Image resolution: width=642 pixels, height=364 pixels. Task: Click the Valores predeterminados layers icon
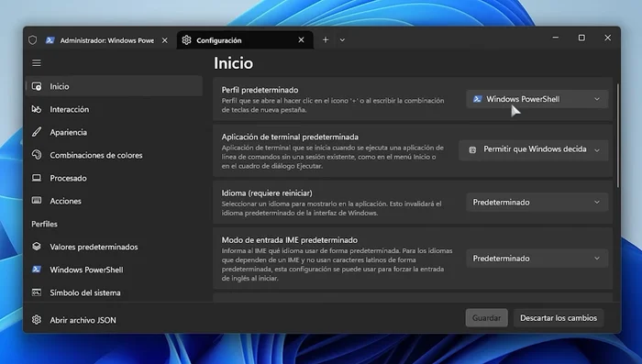point(37,247)
